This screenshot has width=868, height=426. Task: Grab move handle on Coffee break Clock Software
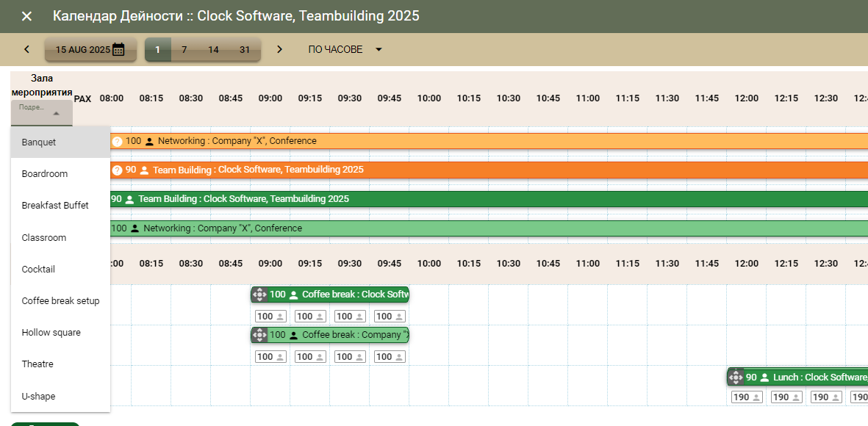(259, 295)
